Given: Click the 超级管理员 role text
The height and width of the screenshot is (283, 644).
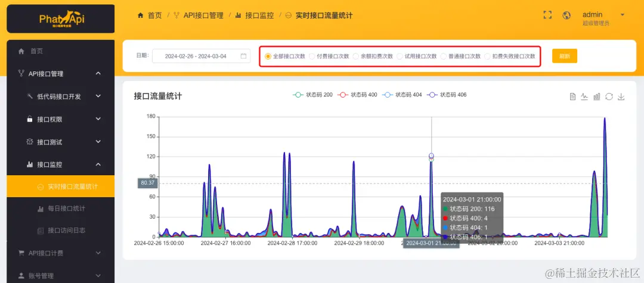Looking at the screenshot, I should (x=596, y=23).
